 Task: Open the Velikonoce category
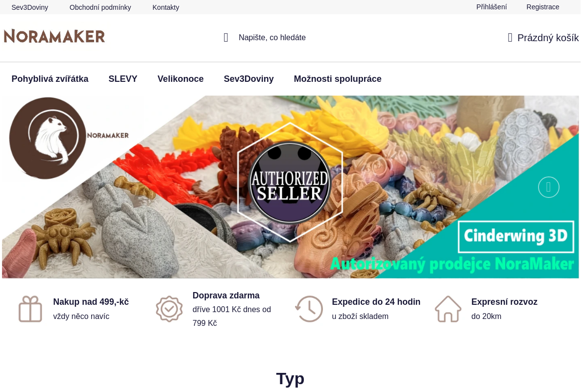point(180,79)
